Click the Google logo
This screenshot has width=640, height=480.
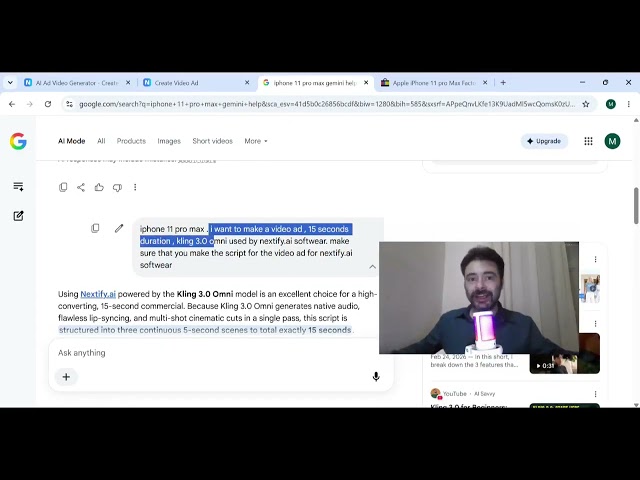click(18, 141)
